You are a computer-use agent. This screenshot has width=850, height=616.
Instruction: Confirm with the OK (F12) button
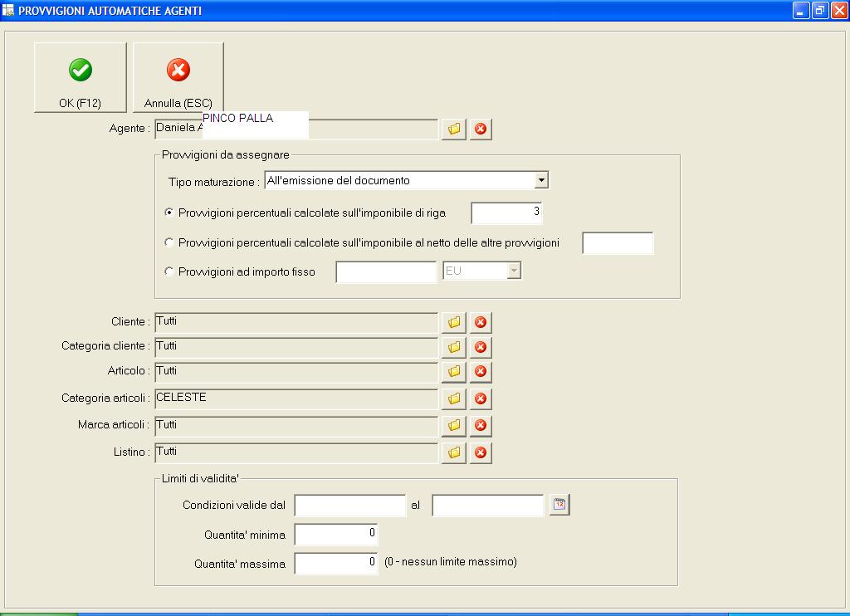[81, 77]
